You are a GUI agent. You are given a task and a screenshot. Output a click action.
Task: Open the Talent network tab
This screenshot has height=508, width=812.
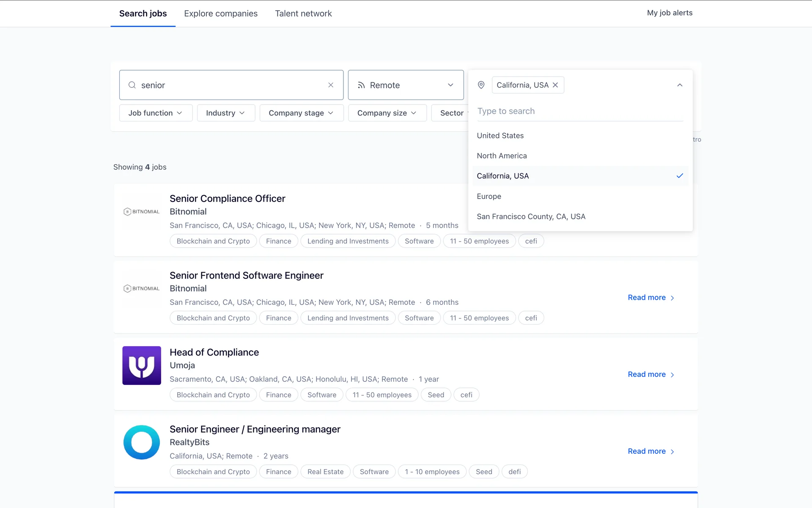(x=303, y=14)
